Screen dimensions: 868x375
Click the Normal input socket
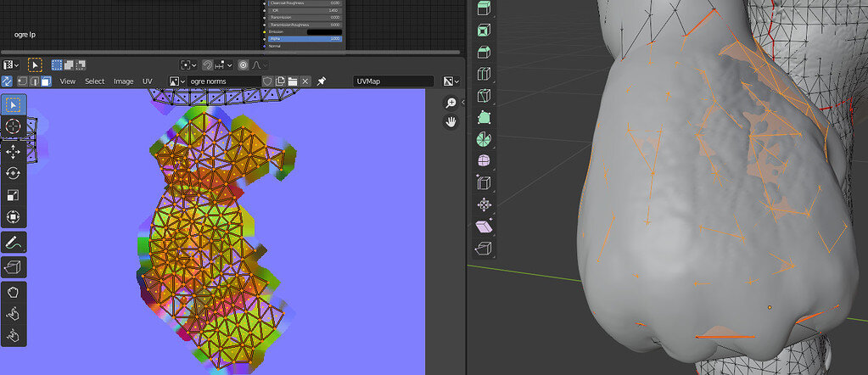[x=265, y=47]
